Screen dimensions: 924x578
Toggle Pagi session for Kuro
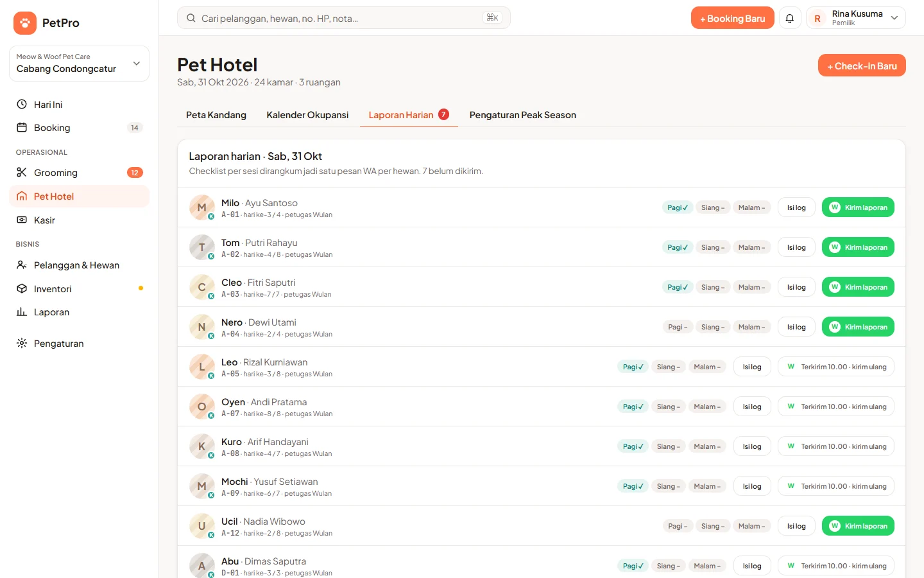pos(633,446)
